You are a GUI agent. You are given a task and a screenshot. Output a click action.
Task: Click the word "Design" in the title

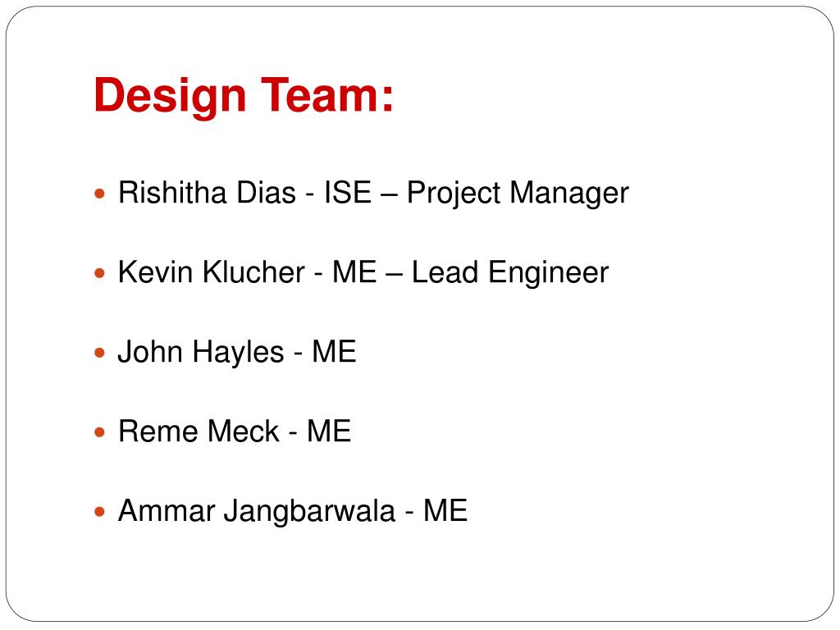170,97
